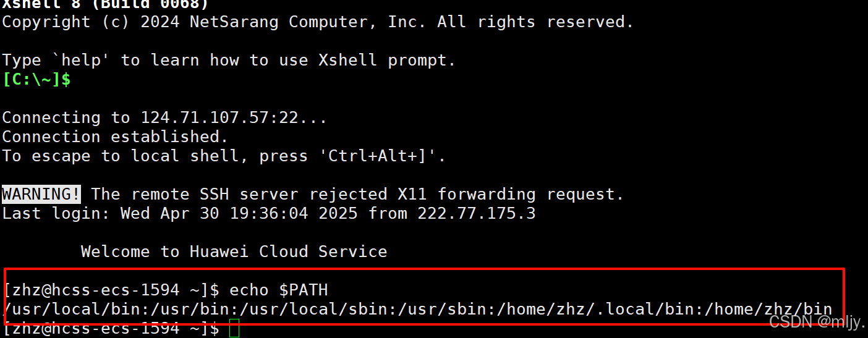Click the login source IP 222.77.175.3
The height and width of the screenshot is (338, 868).
coord(477,214)
